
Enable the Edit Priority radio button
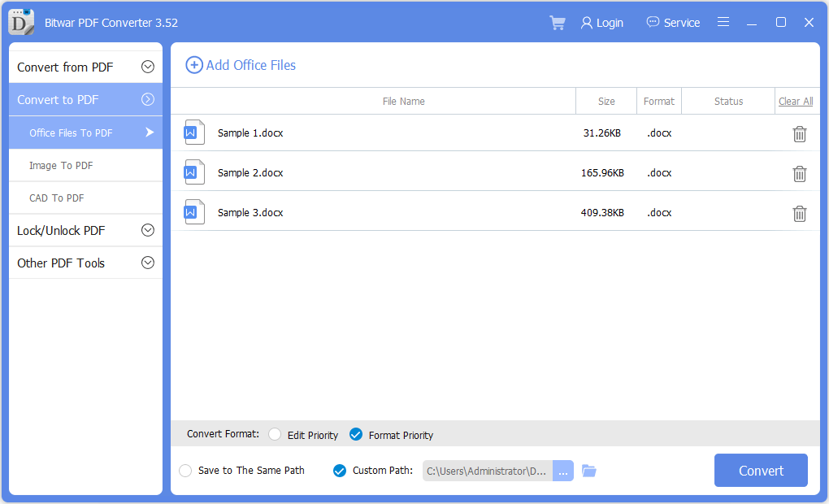tap(274, 434)
